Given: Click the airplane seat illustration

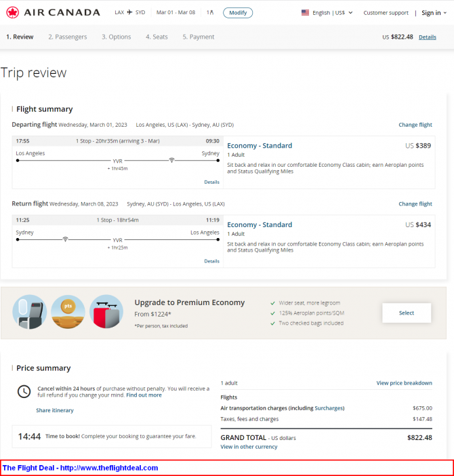Looking at the screenshot, I should [x=30, y=312].
